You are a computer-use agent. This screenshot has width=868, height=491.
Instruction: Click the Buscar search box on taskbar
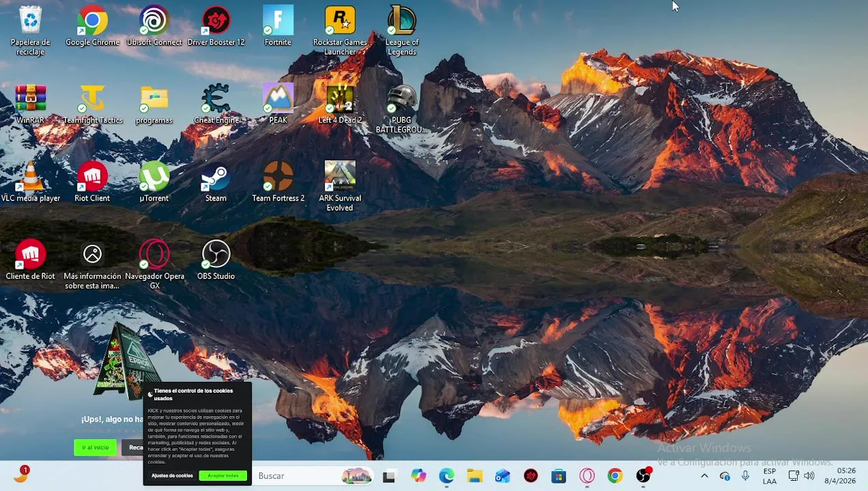coord(314,476)
